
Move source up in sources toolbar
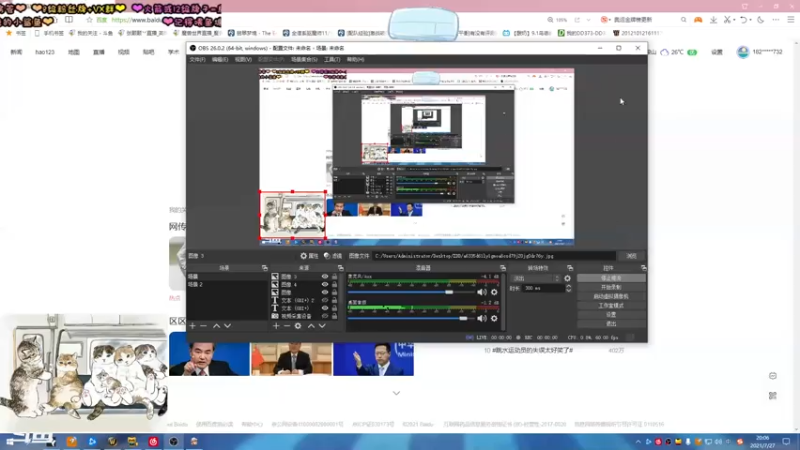[x=311, y=326]
